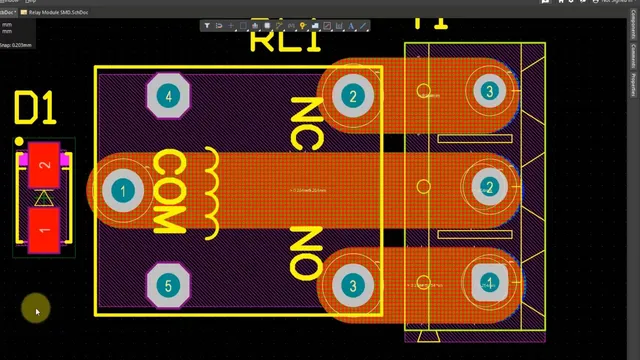
Task: Click the share flag icon in title bar
Action: click(545, 2)
